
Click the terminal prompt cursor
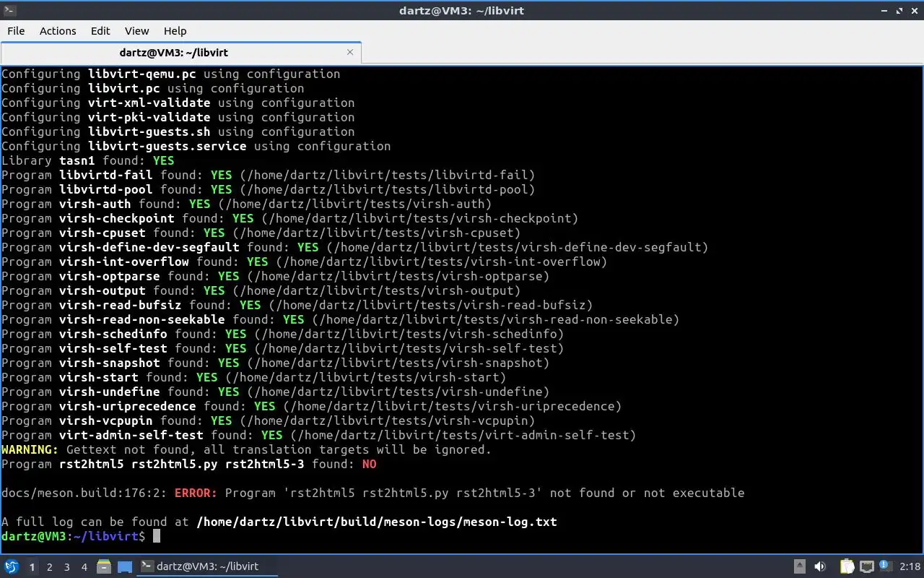pos(156,536)
